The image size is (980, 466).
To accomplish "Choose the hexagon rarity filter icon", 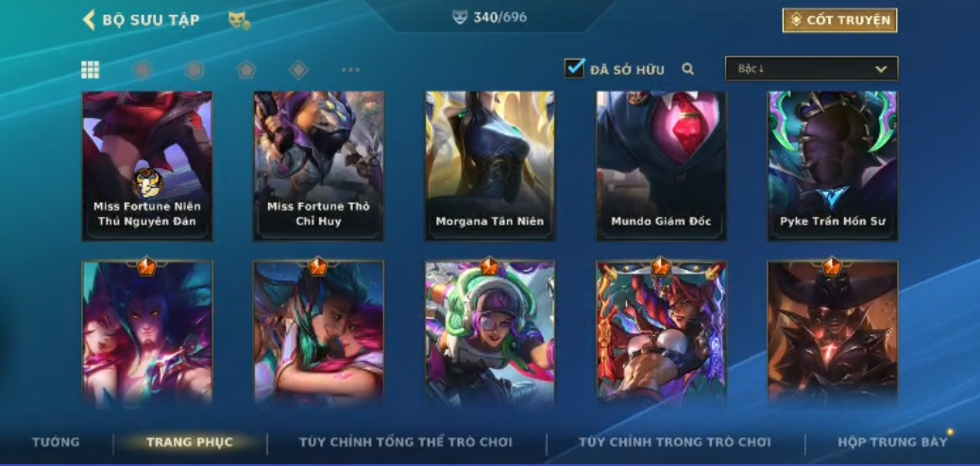I will click(x=194, y=70).
